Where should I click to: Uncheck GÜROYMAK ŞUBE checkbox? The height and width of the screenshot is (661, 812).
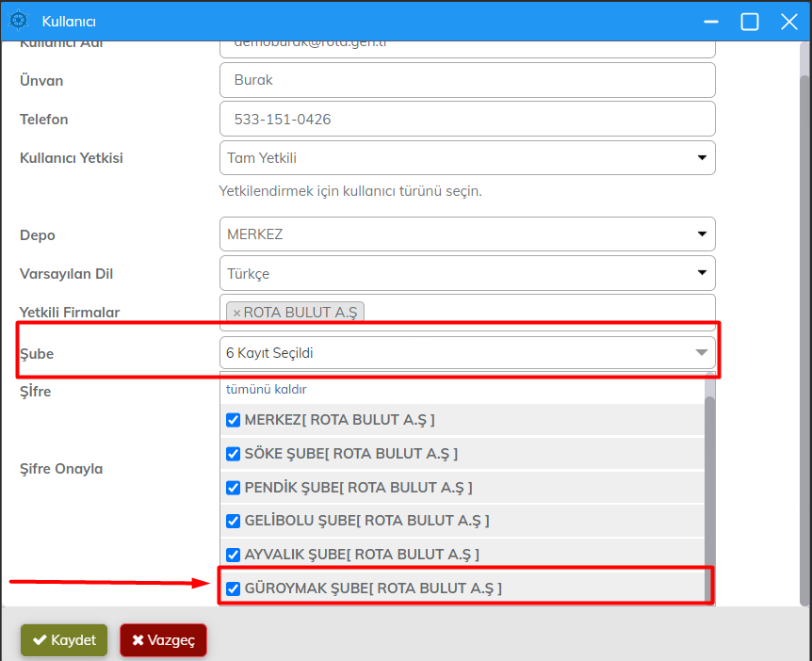(234, 588)
